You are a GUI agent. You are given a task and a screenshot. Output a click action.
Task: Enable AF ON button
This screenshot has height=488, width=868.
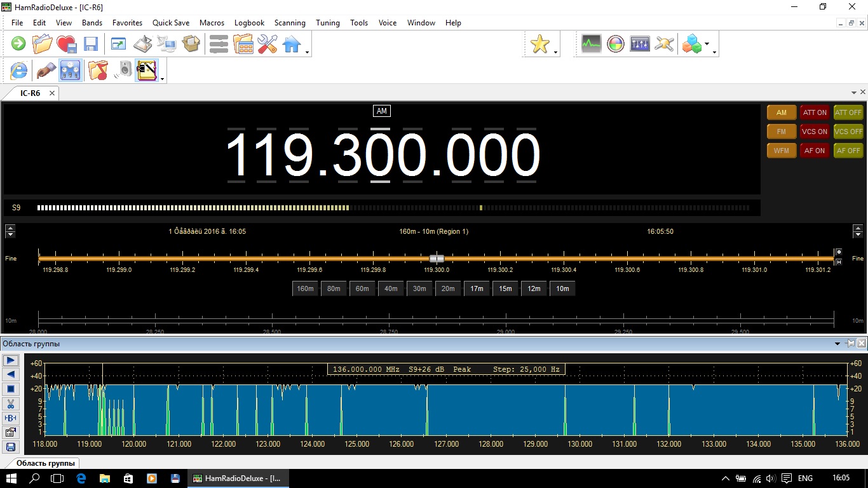pyautogui.click(x=815, y=151)
